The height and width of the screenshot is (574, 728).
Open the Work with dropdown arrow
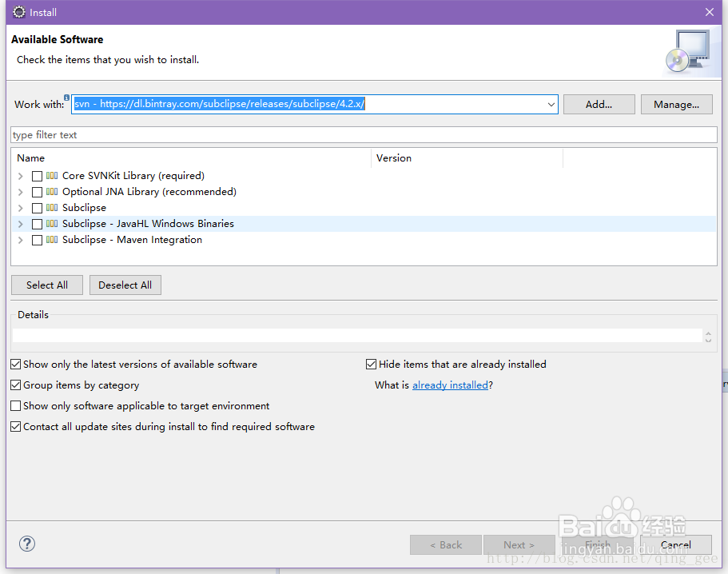pos(551,105)
